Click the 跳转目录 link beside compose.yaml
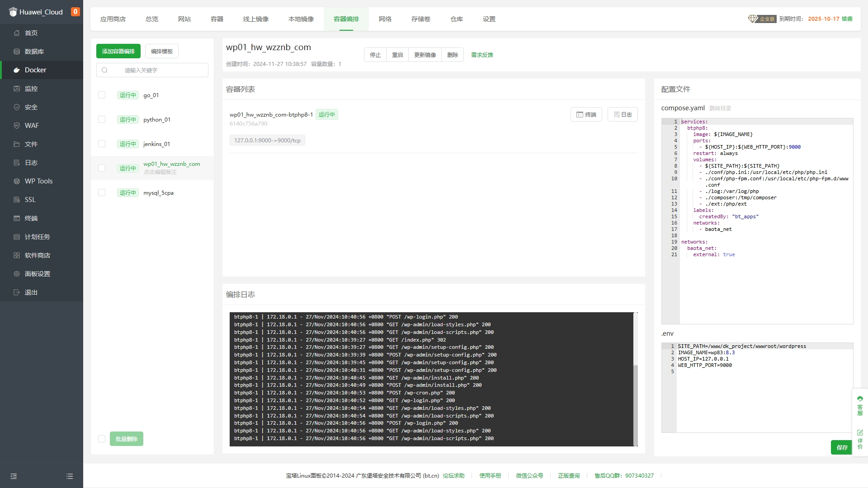 720,108
